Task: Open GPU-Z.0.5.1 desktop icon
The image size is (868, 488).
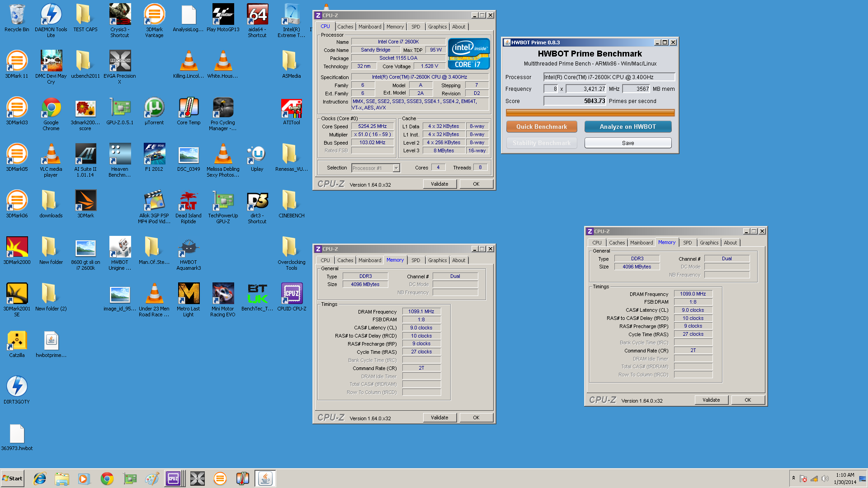Action: pos(120,111)
